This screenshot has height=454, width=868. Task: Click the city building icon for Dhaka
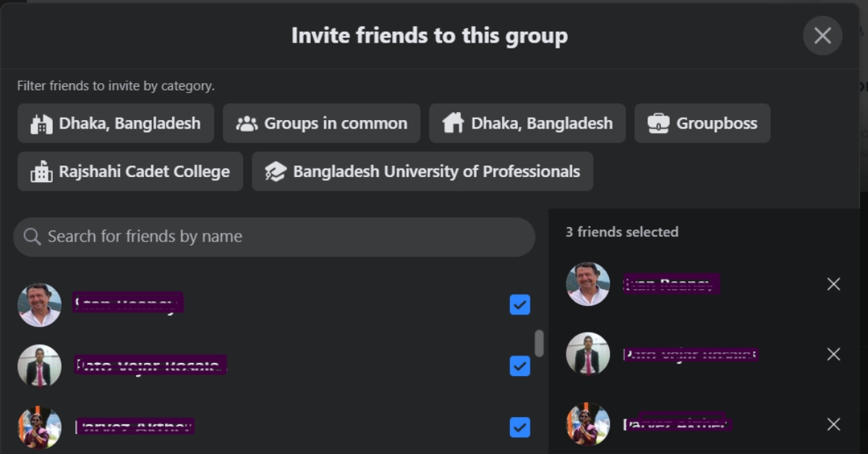[x=41, y=124]
